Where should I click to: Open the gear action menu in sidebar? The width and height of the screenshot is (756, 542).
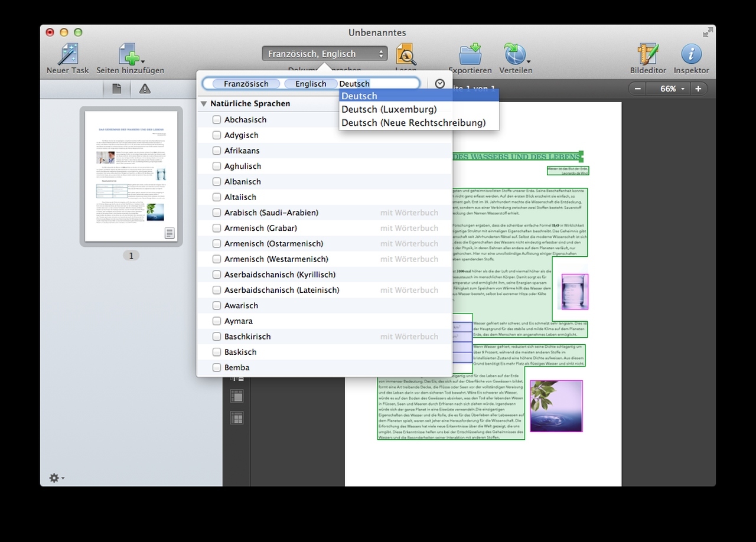pos(57,478)
